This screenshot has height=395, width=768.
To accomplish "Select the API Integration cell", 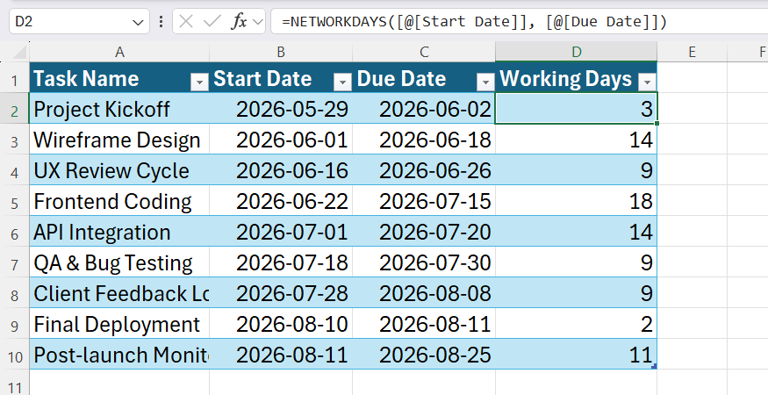I will coord(120,232).
